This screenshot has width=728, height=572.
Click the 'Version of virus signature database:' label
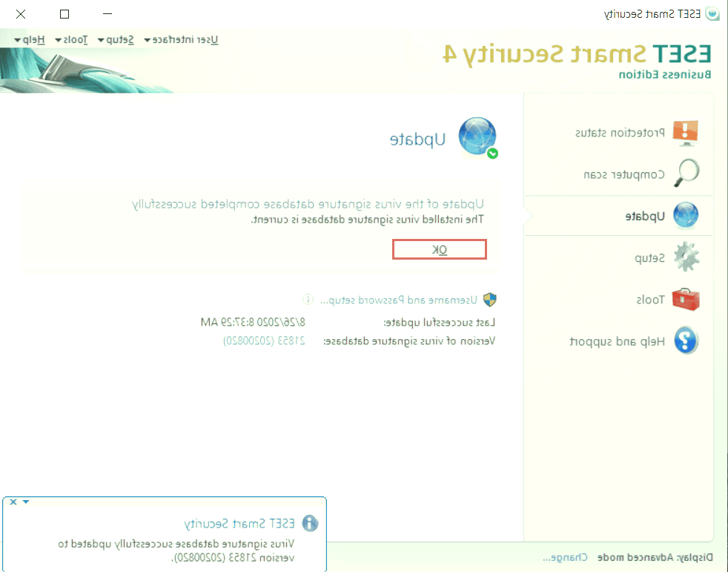tap(409, 341)
